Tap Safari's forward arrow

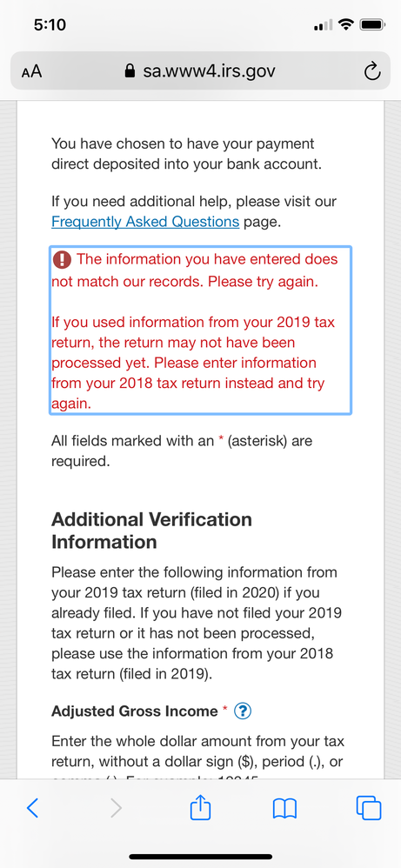tap(116, 809)
